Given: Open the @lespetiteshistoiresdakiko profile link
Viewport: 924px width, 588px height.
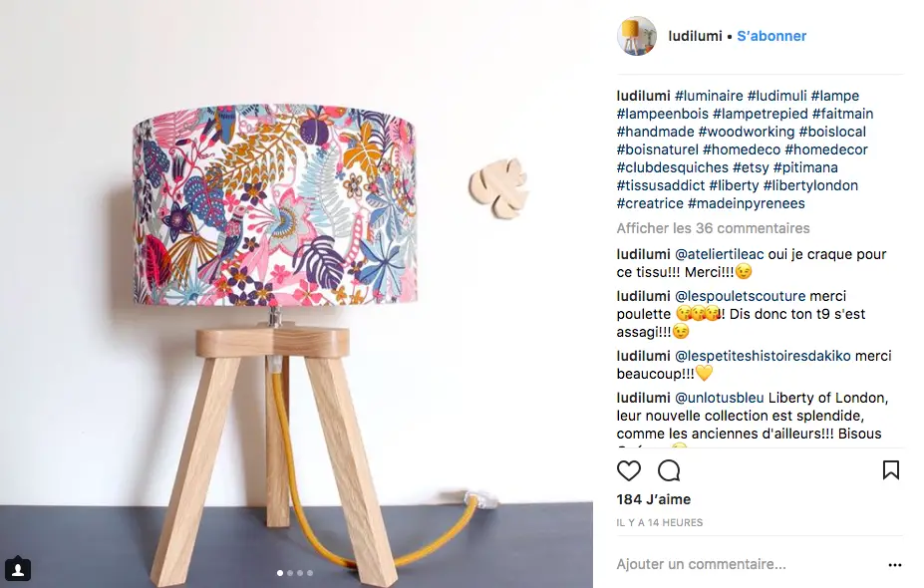Looking at the screenshot, I should (x=763, y=356).
